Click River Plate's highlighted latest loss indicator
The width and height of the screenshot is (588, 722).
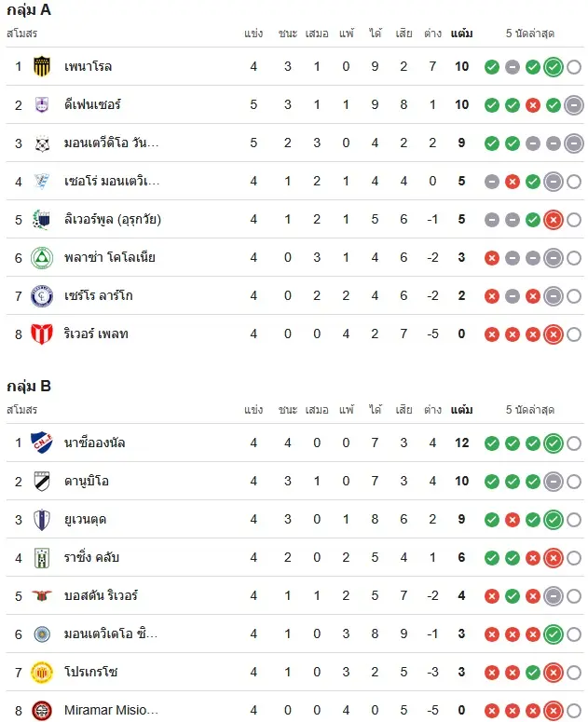coord(553,334)
